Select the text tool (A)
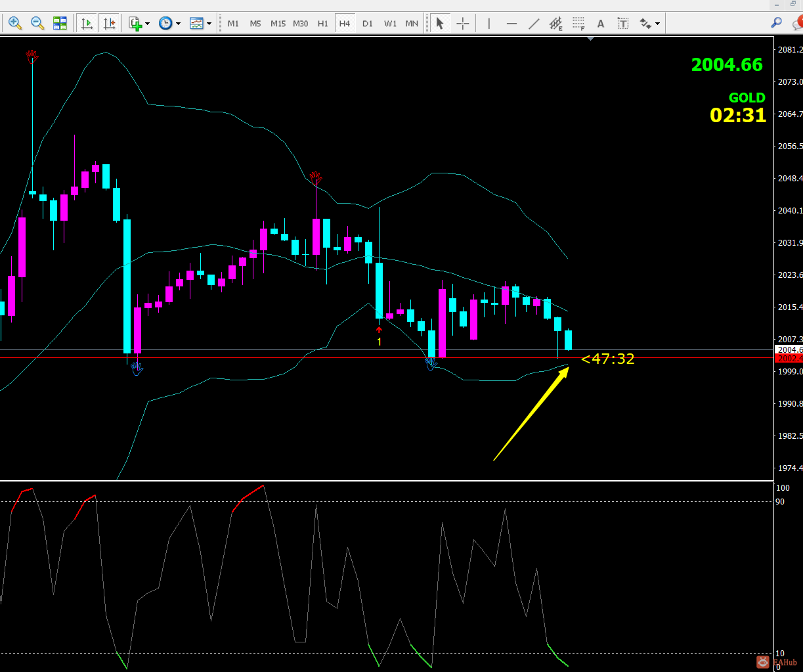The image size is (803, 672). 601,24
